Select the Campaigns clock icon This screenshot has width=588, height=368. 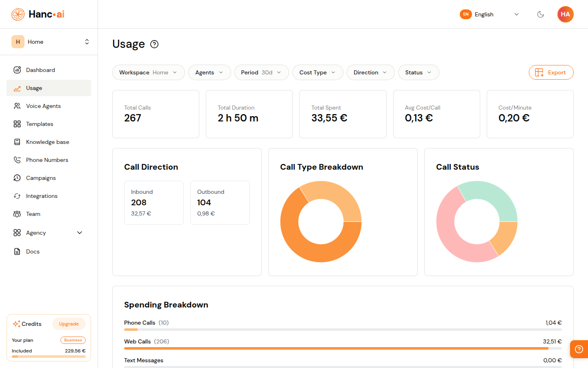17,178
